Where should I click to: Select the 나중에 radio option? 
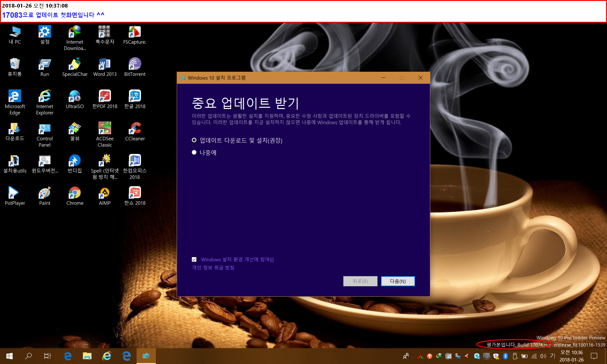pyautogui.click(x=204, y=153)
